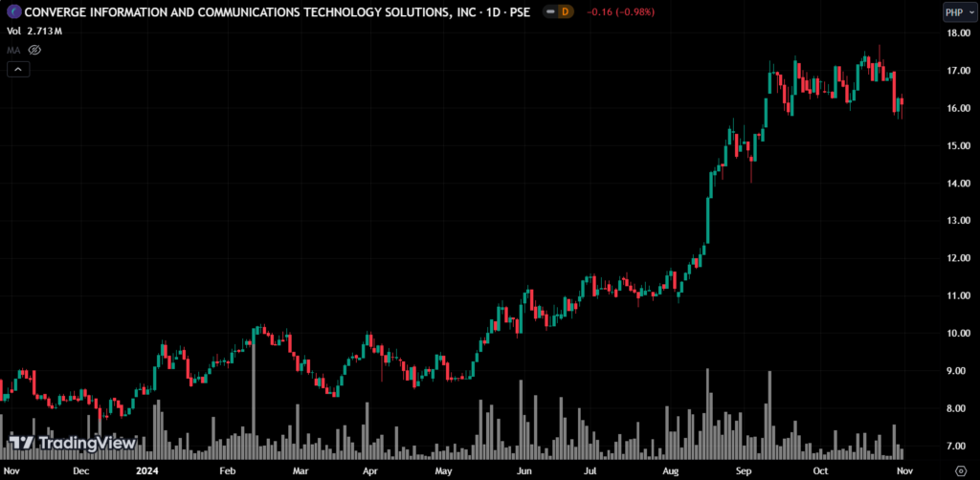Click the Apr label on time axis

coord(370,470)
